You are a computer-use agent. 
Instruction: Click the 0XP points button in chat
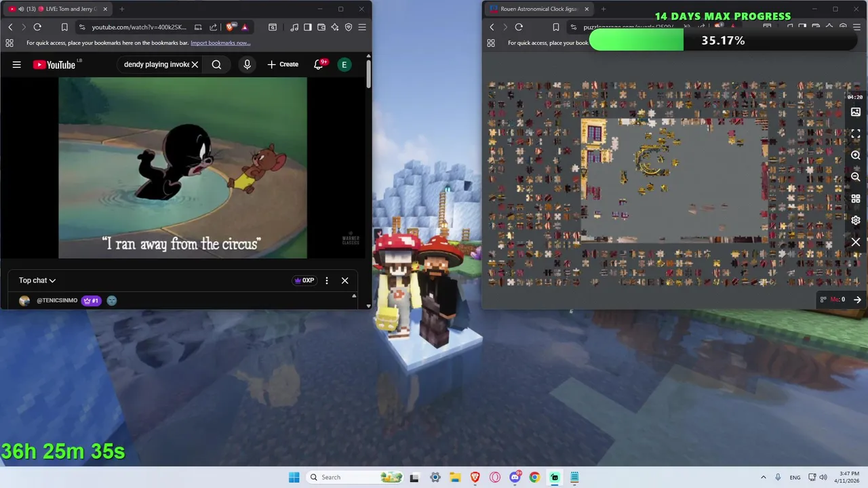(x=304, y=281)
